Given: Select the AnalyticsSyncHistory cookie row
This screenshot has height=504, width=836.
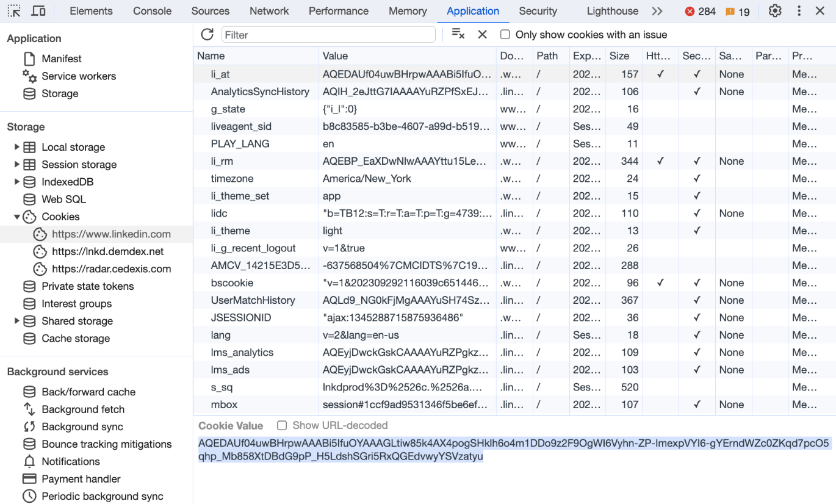Looking at the screenshot, I should (514, 92).
